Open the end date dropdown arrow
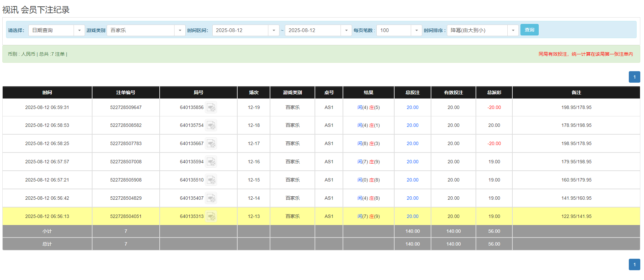This screenshot has height=280, width=644. pos(346,30)
